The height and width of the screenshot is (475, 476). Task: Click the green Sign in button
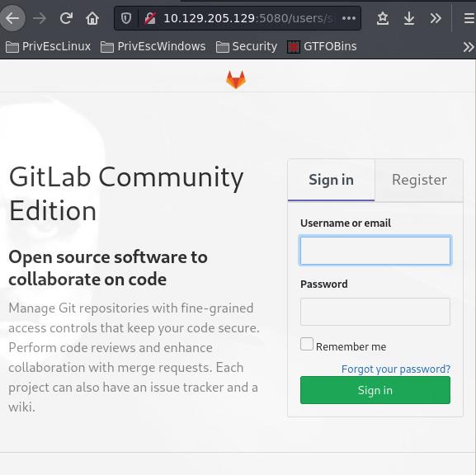pyautogui.click(x=375, y=390)
